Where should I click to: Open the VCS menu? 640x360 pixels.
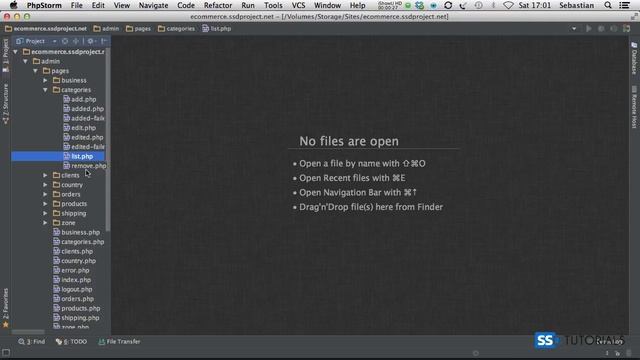coord(298,5)
